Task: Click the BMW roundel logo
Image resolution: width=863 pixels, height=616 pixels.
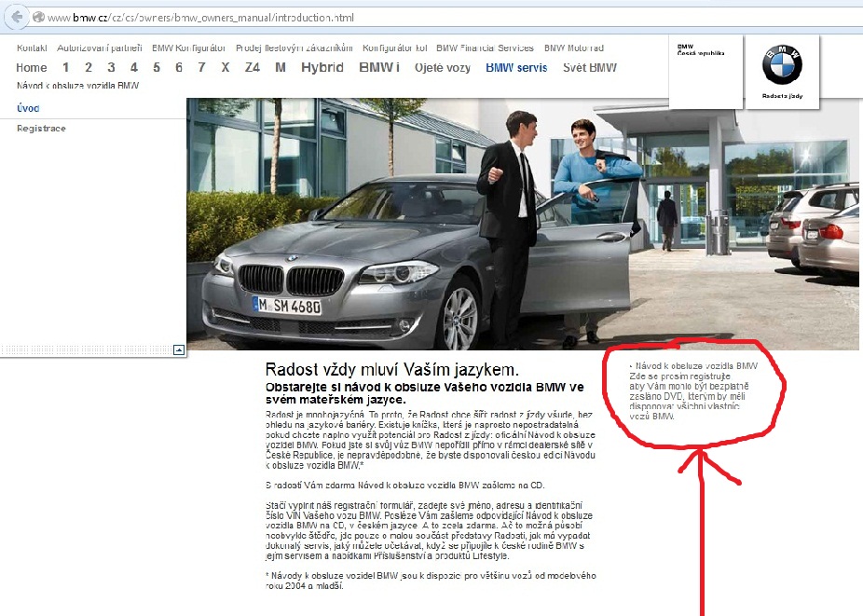Action: 782,65
